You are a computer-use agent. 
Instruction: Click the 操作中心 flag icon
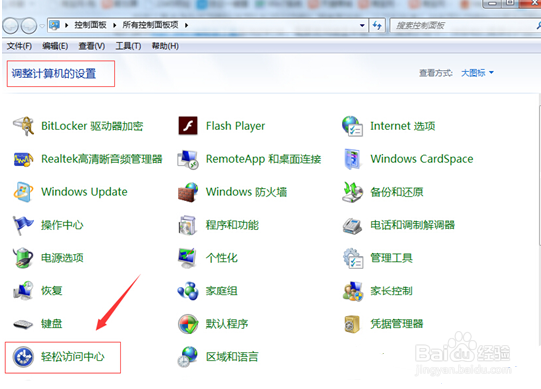tap(23, 225)
